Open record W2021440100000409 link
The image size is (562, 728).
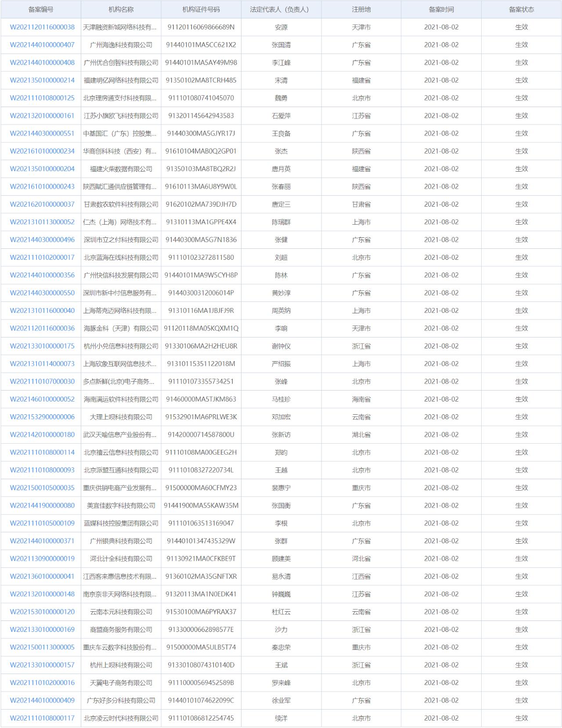(x=42, y=700)
